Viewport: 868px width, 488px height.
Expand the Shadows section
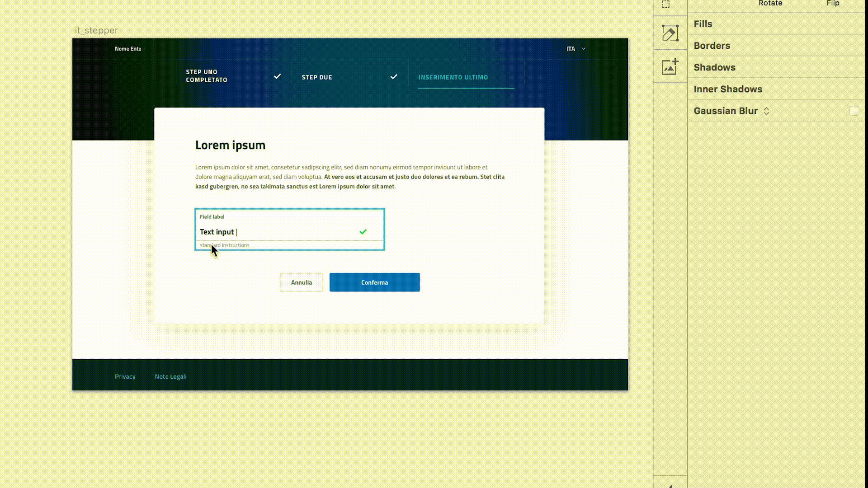(x=714, y=67)
